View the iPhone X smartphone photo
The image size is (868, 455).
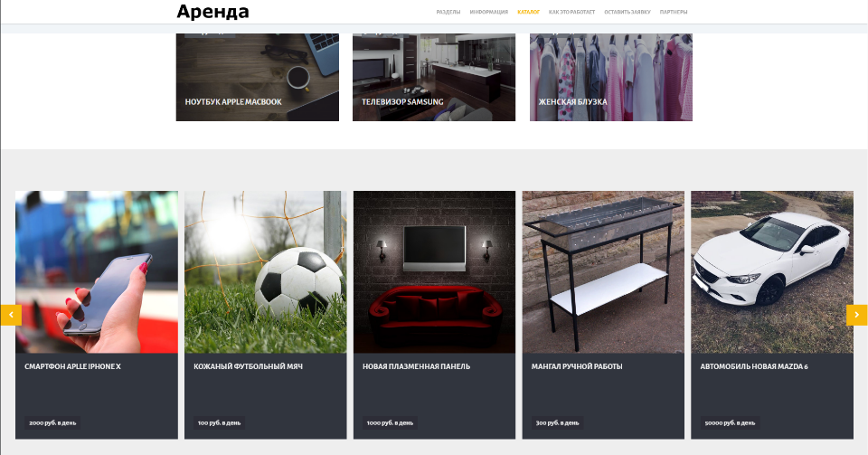[97, 271]
